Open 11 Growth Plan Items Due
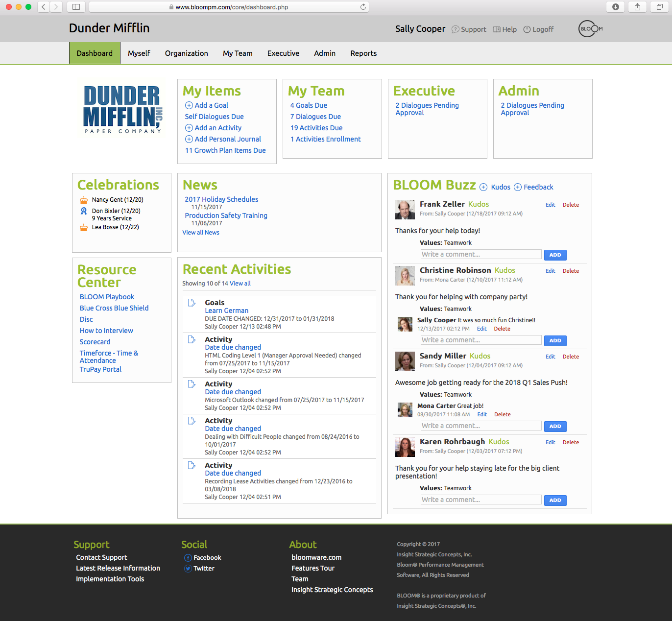The image size is (672, 621). pos(225,150)
